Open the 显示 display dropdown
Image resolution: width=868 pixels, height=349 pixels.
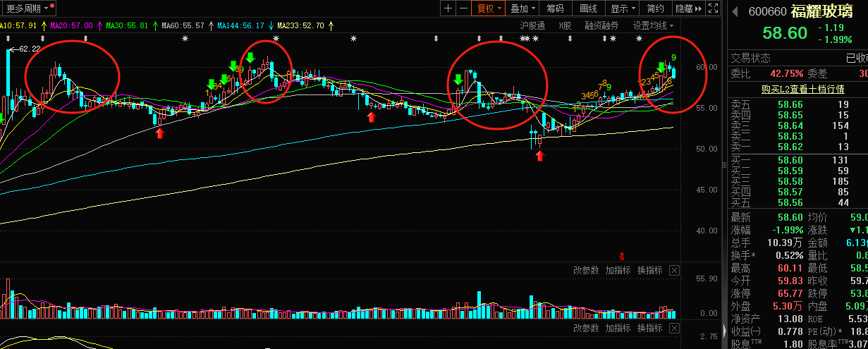tap(623, 8)
